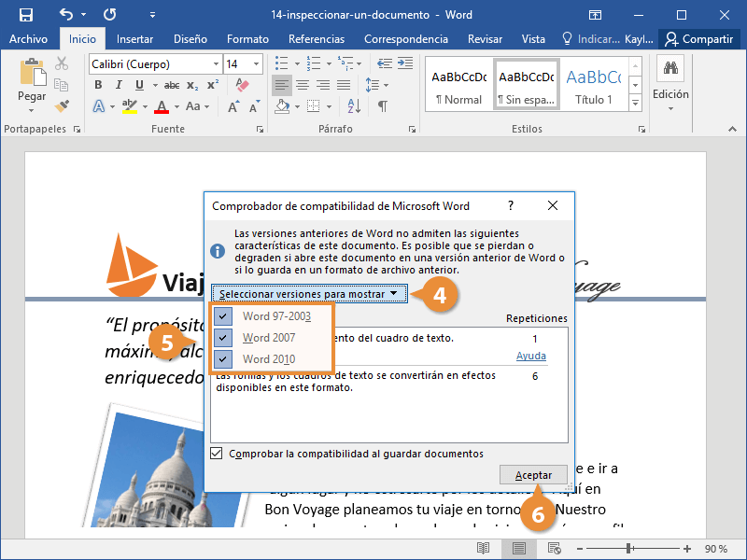Repeat the last action
Viewport: 747px width, 560px height.
(109, 15)
